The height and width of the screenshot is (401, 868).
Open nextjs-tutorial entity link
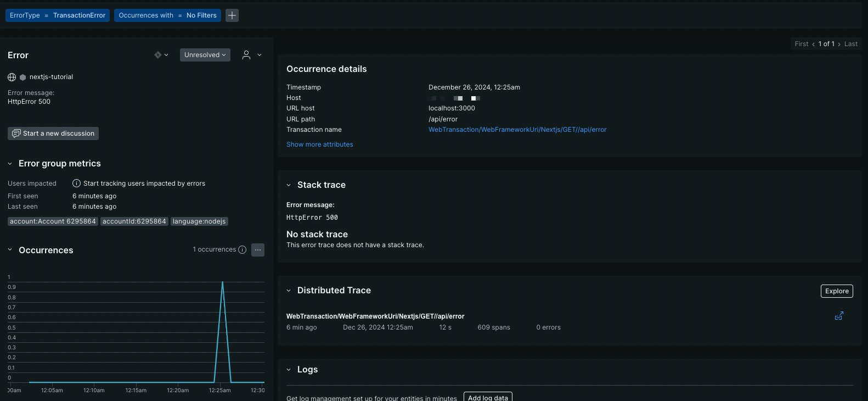point(51,77)
